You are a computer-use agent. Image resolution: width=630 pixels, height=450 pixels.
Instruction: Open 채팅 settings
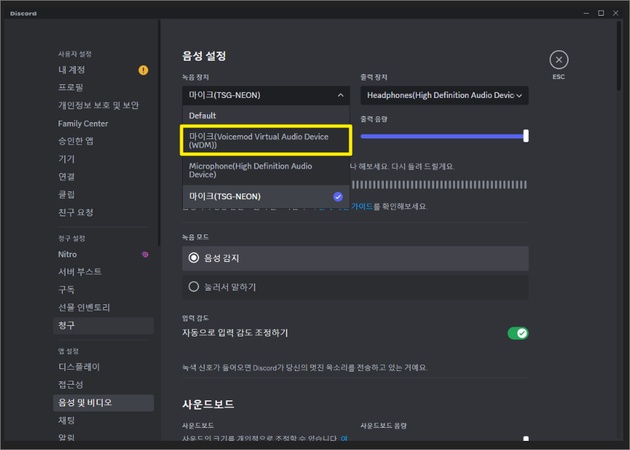click(x=67, y=420)
